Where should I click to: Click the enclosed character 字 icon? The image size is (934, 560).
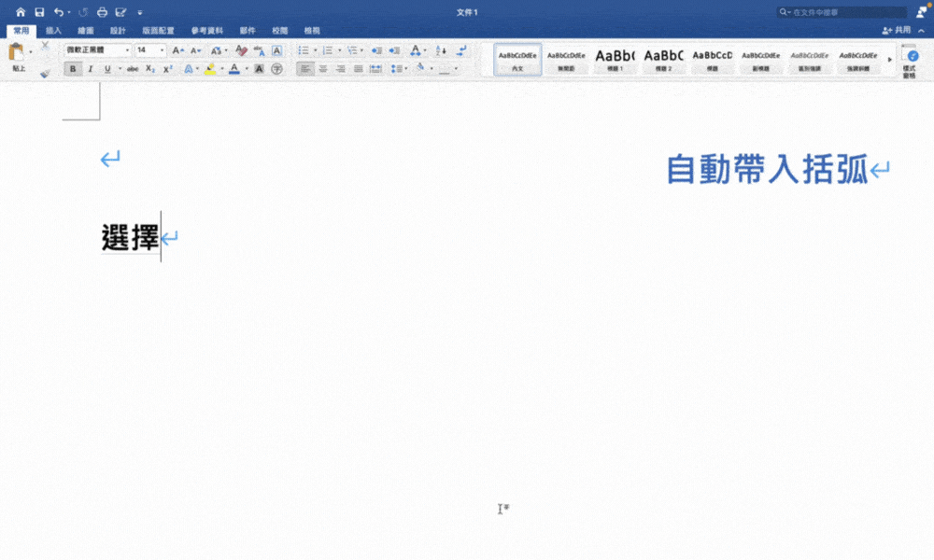point(277,69)
